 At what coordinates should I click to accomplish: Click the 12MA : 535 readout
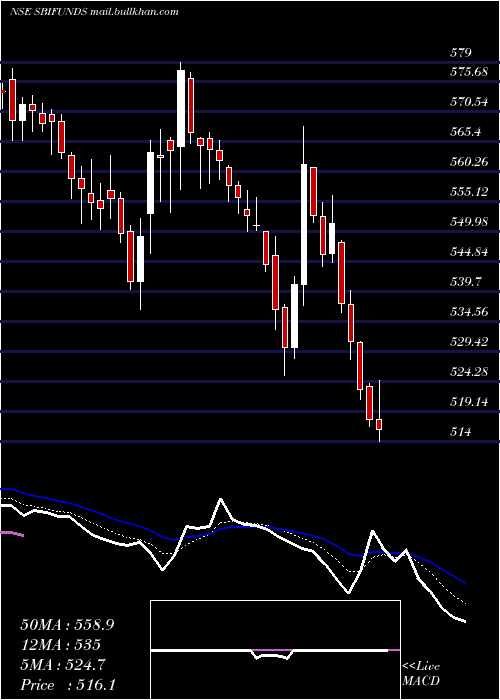pyautogui.click(x=60, y=645)
